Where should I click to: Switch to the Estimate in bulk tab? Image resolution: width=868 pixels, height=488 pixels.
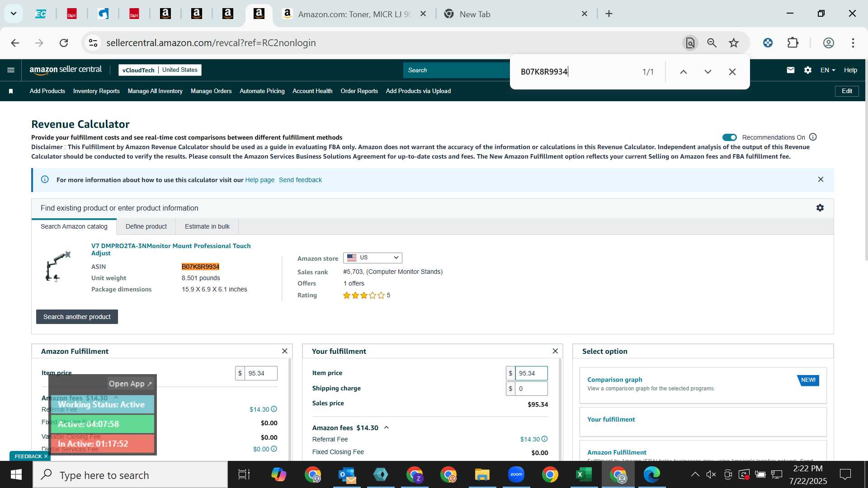(207, 226)
